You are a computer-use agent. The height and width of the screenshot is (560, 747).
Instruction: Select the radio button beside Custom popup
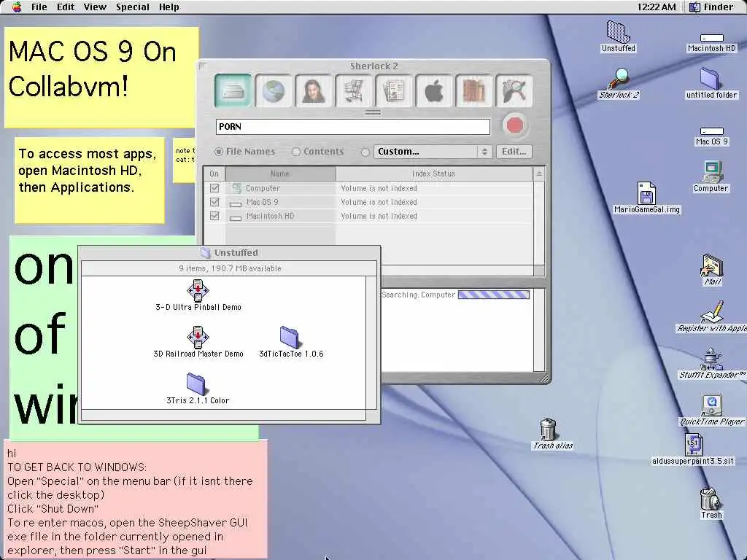coord(365,152)
